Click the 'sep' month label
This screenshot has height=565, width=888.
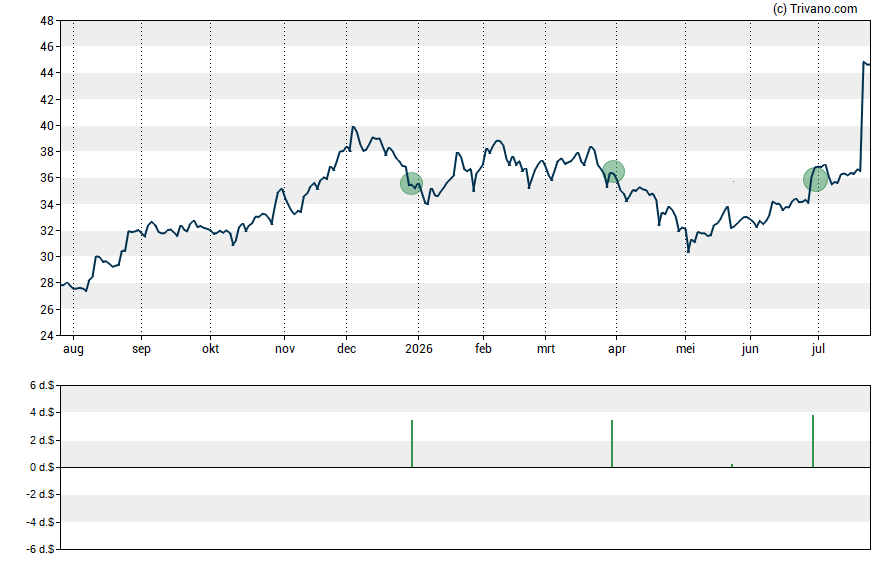142,349
